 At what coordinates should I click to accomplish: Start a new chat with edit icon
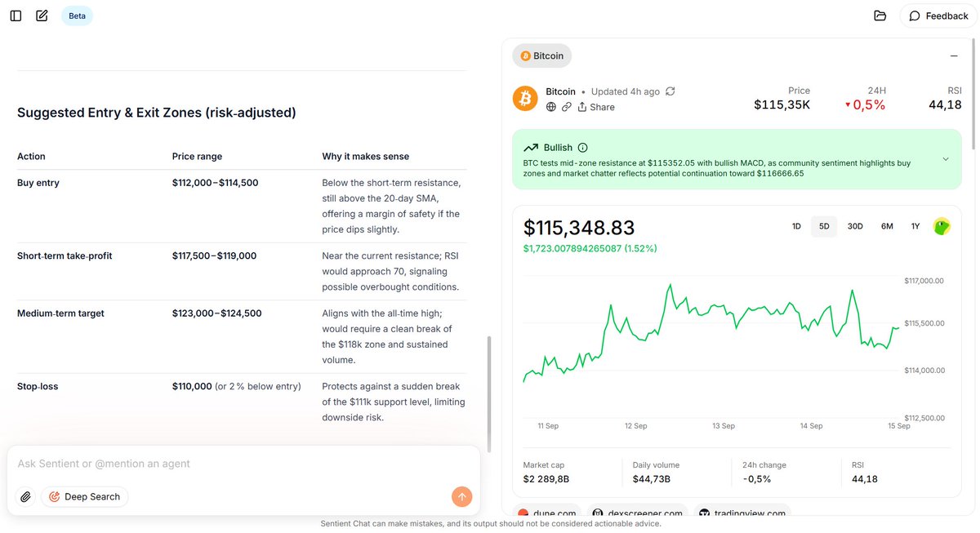pyautogui.click(x=42, y=16)
